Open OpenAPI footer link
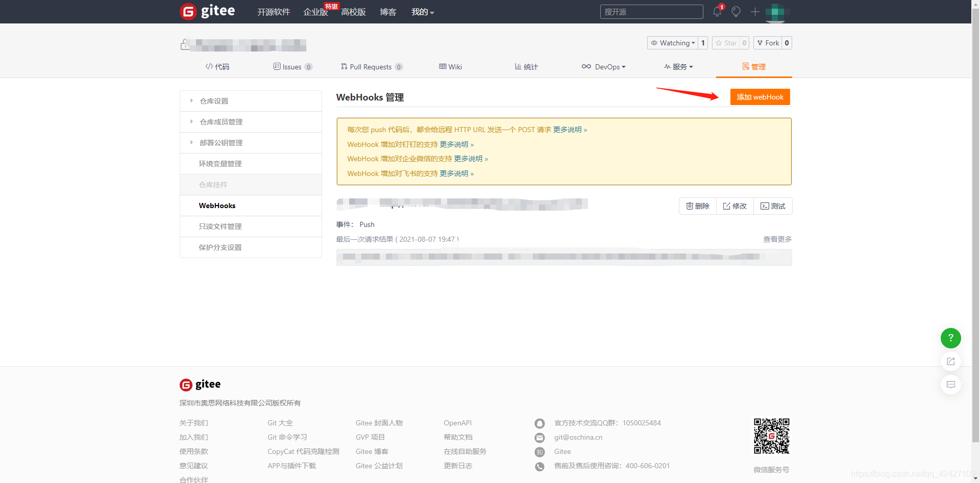Image resolution: width=980 pixels, height=483 pixels. click(x=457, y=423)
